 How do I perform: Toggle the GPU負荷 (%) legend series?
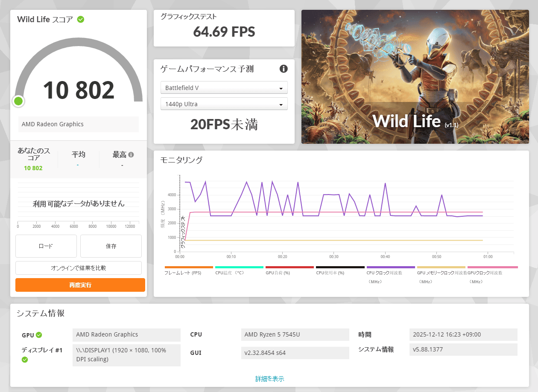pyautogui.click(x=278, y=273)
